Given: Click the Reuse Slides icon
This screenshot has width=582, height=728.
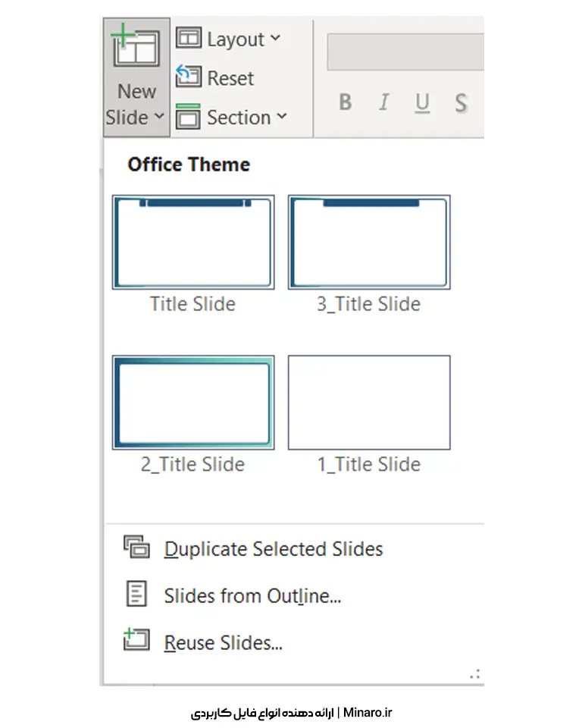Looking at the screenshot, I should [x=137, y=642].
